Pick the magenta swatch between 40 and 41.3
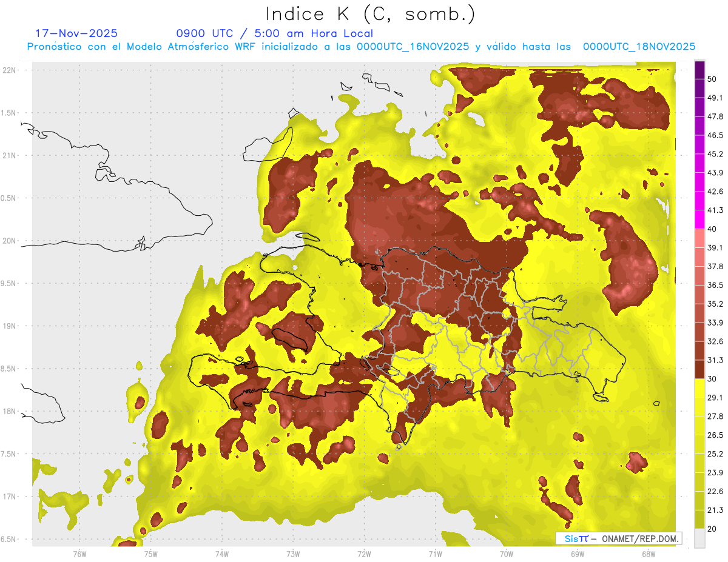 click(x=699, y=220)
